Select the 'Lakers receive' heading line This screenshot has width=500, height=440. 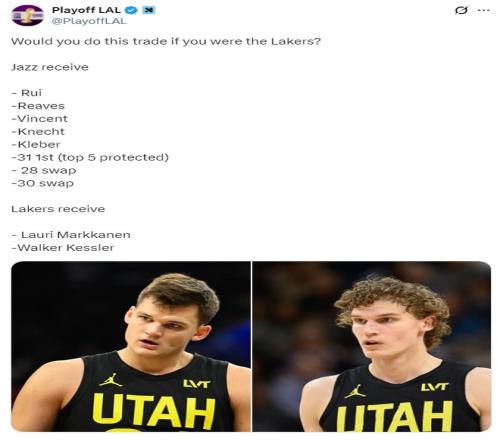click(58, 209)
